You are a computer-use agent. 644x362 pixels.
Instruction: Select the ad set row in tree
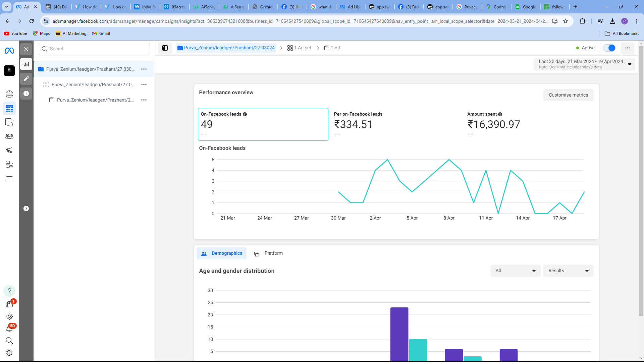click(94, 84)
